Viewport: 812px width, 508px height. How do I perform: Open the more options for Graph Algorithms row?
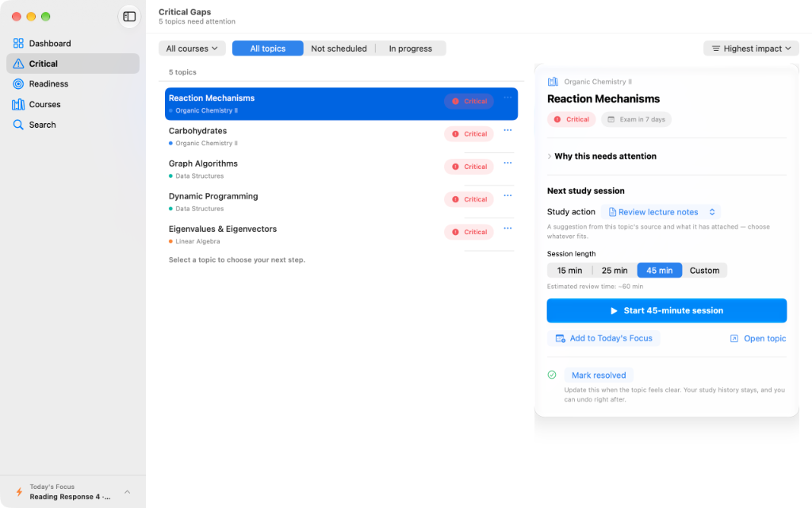(x=507, y=163)
